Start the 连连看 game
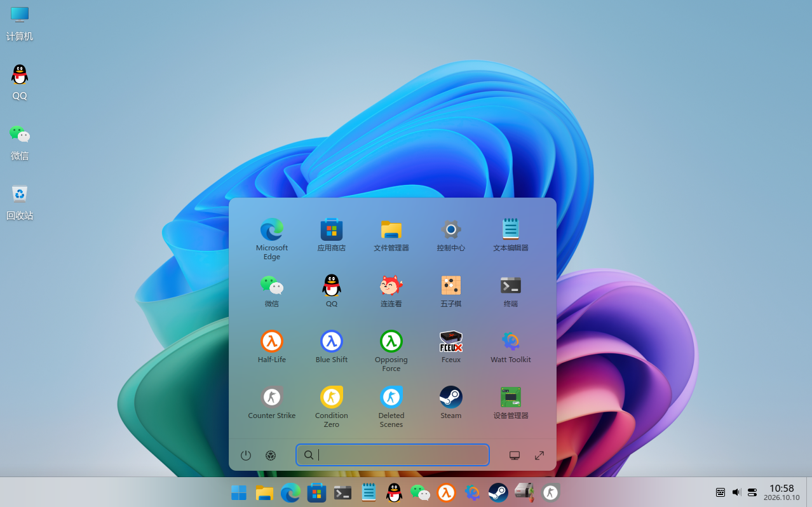This screenshot has height=507, width=812. click(391, 290)
